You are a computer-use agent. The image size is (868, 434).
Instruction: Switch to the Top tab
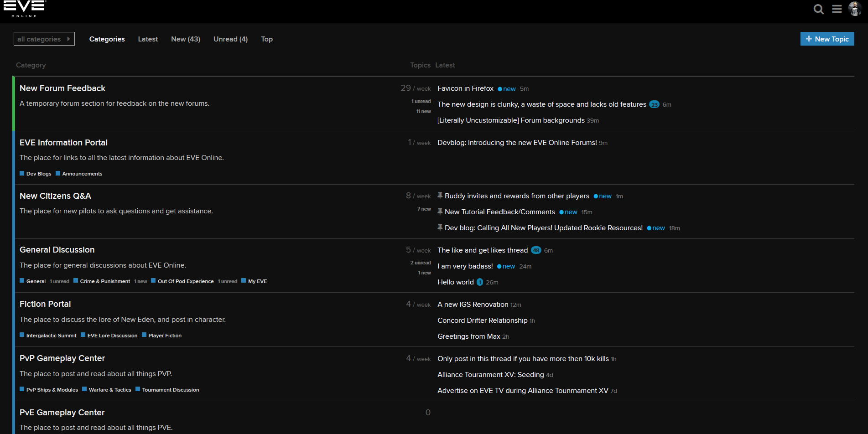(267, 39)
